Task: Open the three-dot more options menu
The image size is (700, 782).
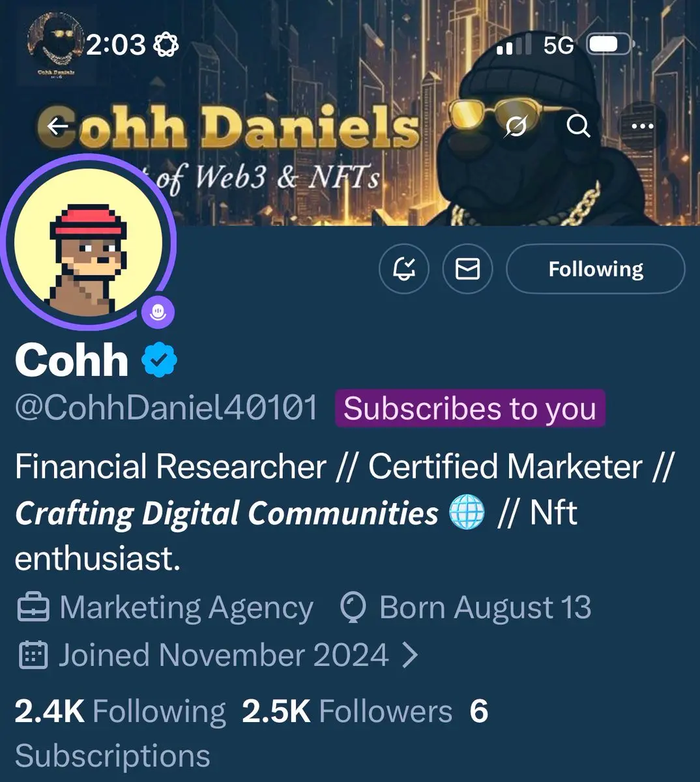Action: [x=642, y=126]
